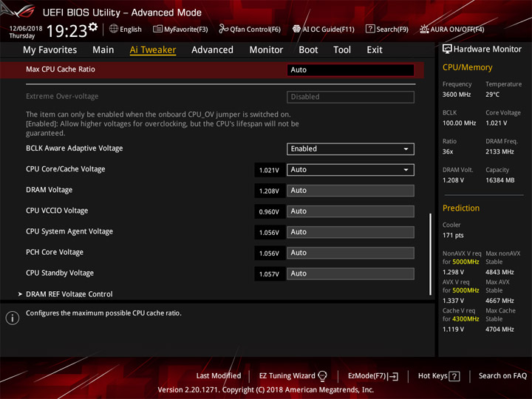The height and width of the screenshot is (399, 532).
Task: Start EZ Tuning Wizard
Action: click(x=287, y=376)
